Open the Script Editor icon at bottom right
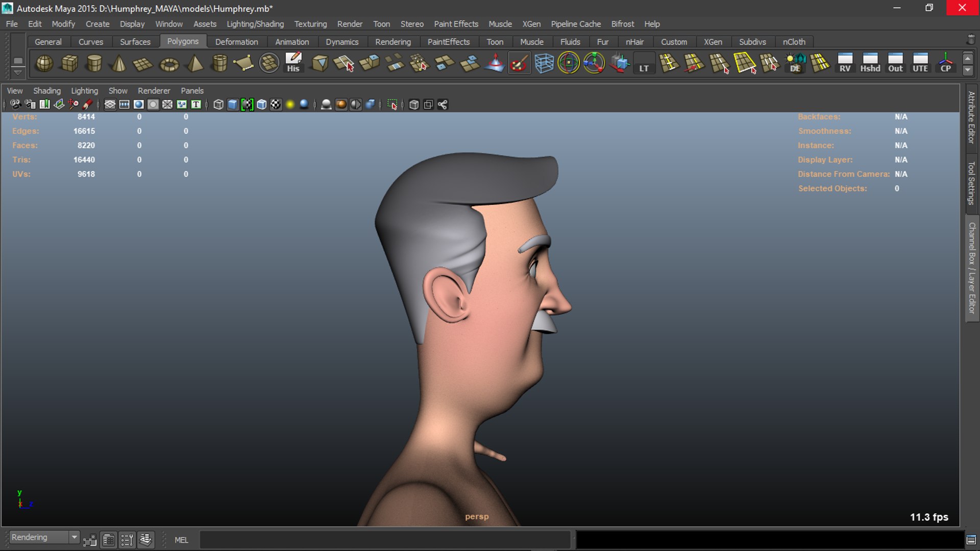This screenshot has height=551, width=980. coord(971,540)
